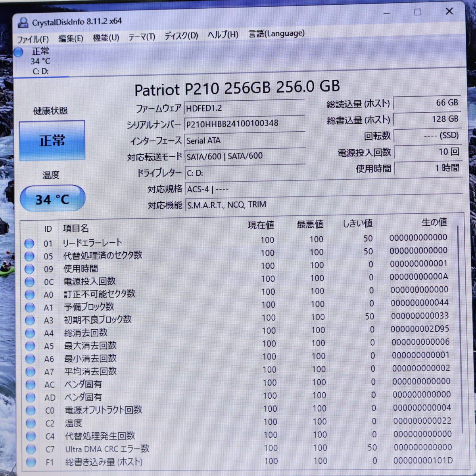
Task: Click status circle for A1 予備ブロック数 row
Action: pyautogui.click(x=30, y=307)
